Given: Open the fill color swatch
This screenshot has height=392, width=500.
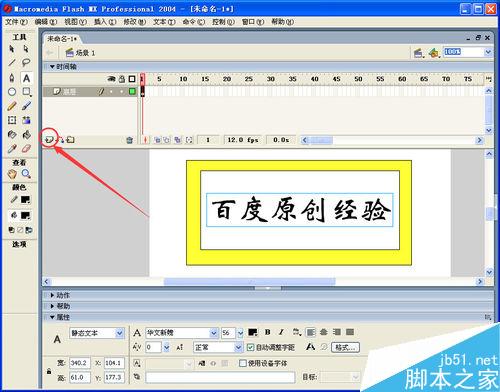Looking at the screenshot, I should [x=25, y=215].
